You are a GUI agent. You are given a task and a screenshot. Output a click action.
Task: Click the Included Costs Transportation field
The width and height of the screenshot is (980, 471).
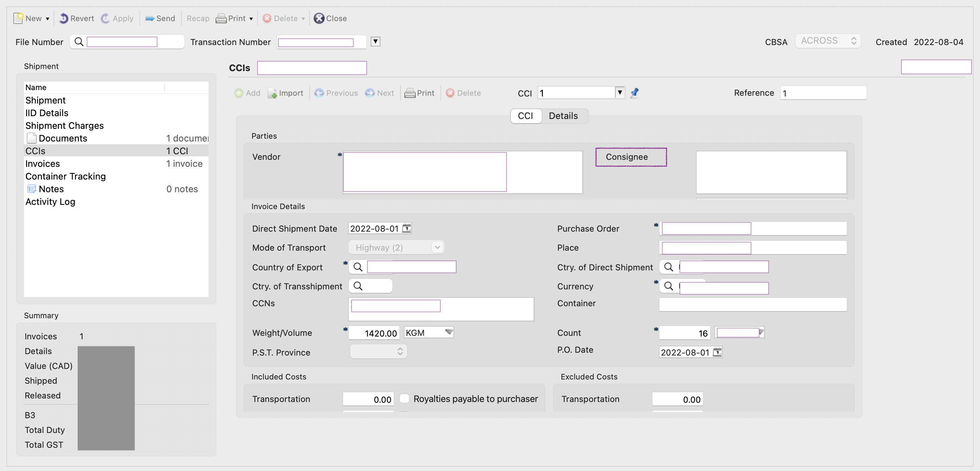tap(368, 399)
